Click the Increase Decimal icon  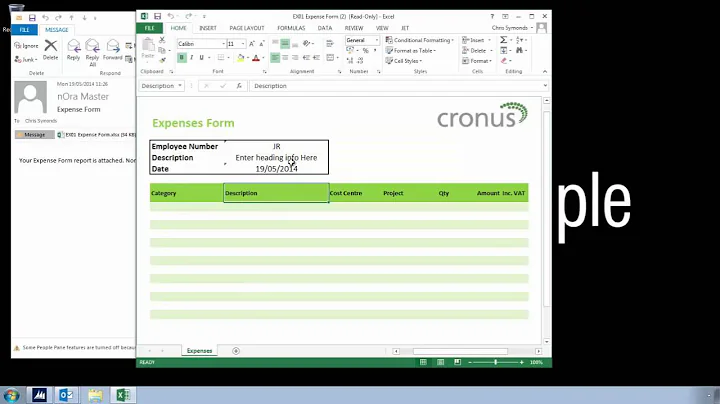[x=350, y=60]
